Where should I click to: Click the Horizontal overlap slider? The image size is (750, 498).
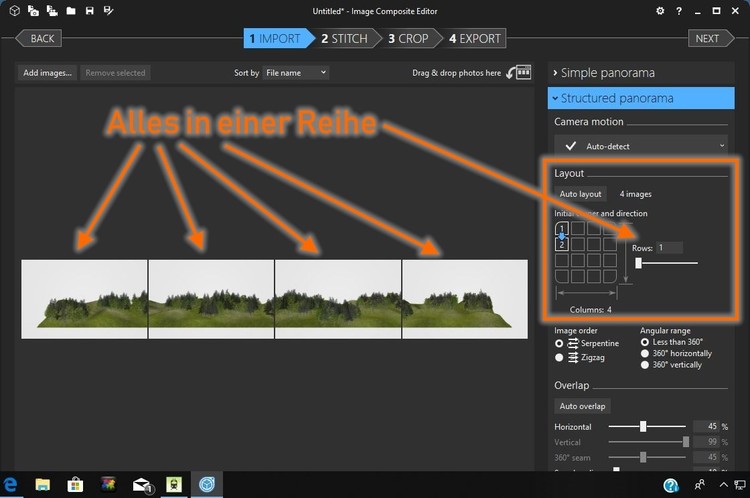[x=646, y=426]
